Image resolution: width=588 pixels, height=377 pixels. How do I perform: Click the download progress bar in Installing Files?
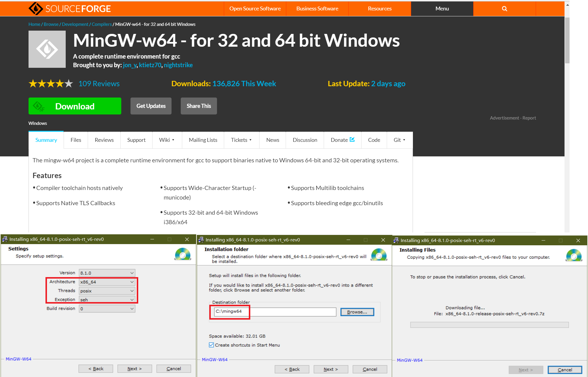(x=489, y=325)
